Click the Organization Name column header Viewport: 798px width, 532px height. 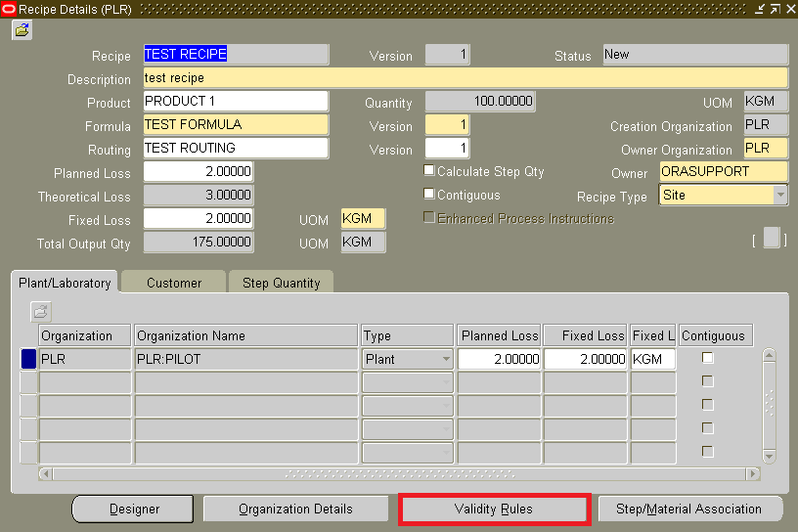pos(246,335)
